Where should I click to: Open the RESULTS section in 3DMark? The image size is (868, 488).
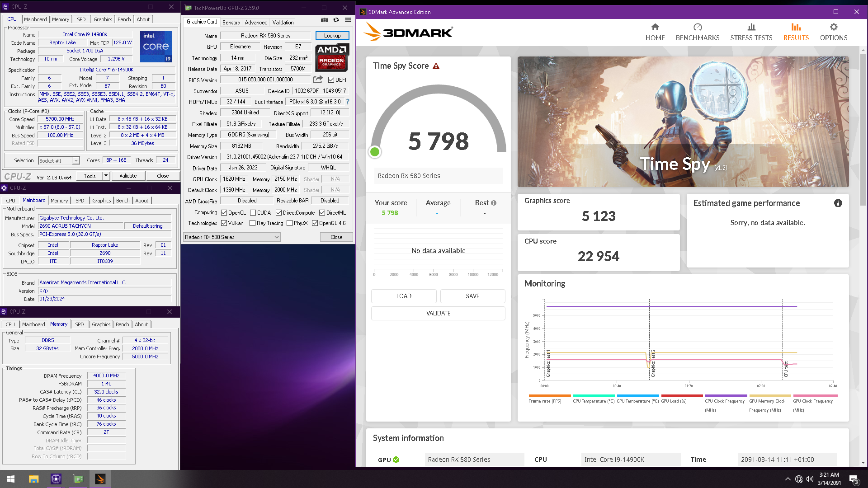click(796, 33)
